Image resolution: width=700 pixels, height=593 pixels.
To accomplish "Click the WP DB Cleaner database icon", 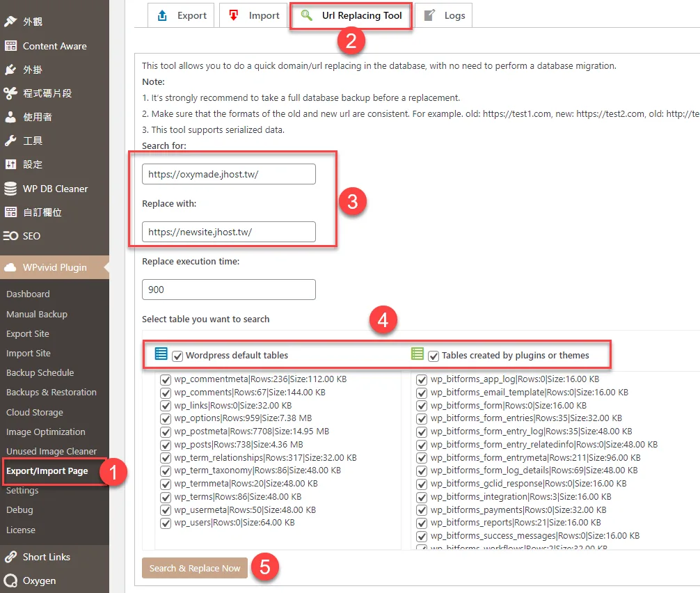I will [10, 189].
